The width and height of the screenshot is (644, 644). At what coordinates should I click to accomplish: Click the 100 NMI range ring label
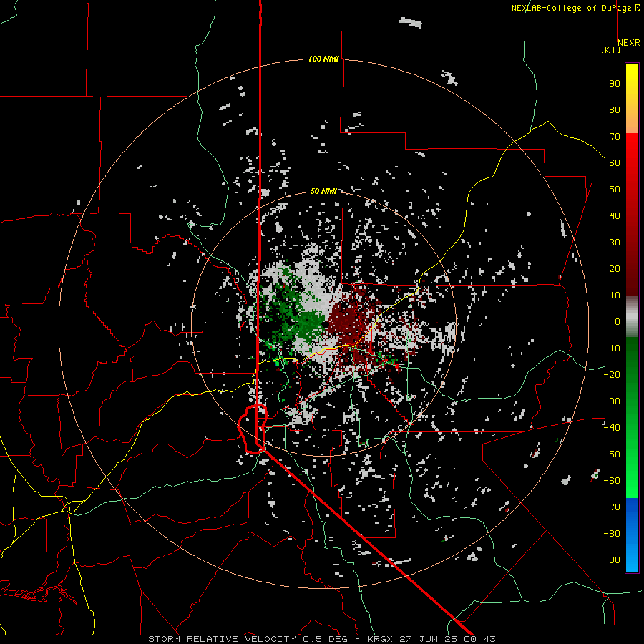(x=323, y=59)
